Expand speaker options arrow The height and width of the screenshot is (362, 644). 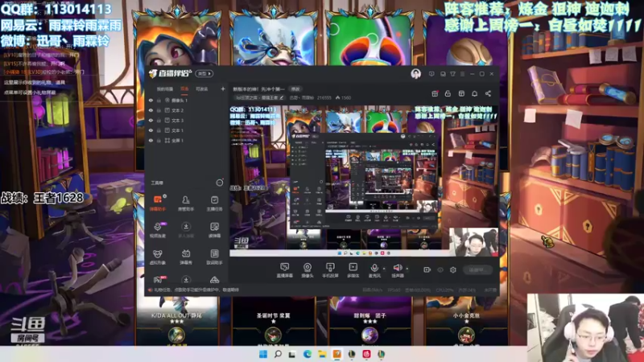(407, 269)
